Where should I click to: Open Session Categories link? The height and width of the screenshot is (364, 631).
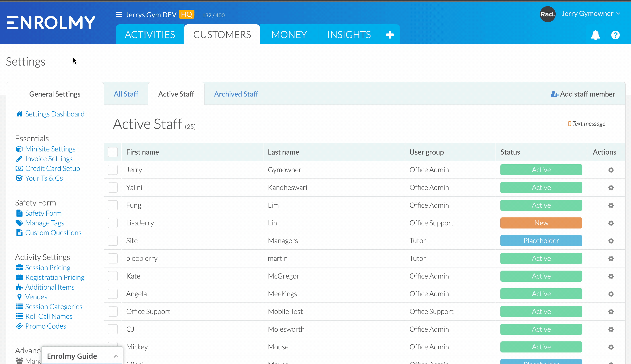54,307
